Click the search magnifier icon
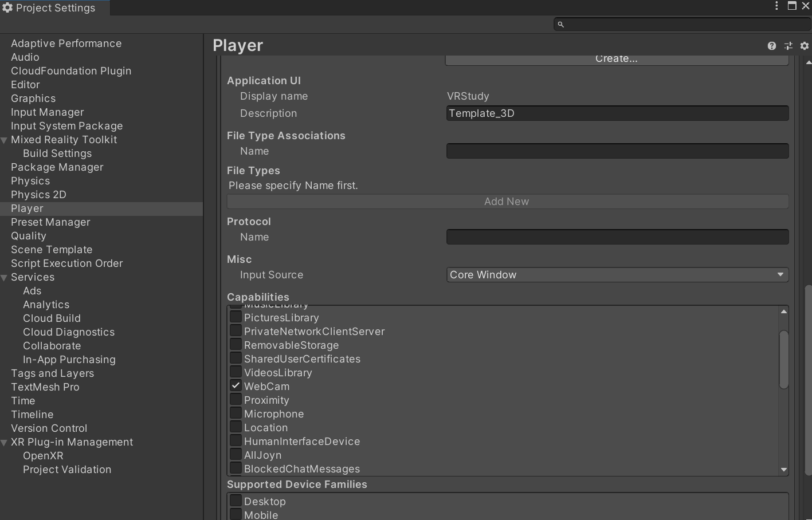Viewport: 812px width, 520px height. click(x=561, y=24)
